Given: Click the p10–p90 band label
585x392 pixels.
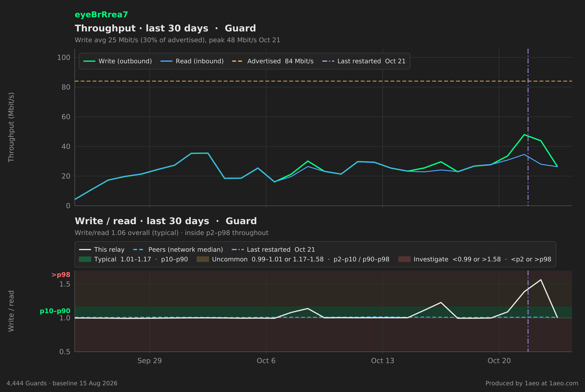Looking at the screenshot, I should click(x=55, y=311).
